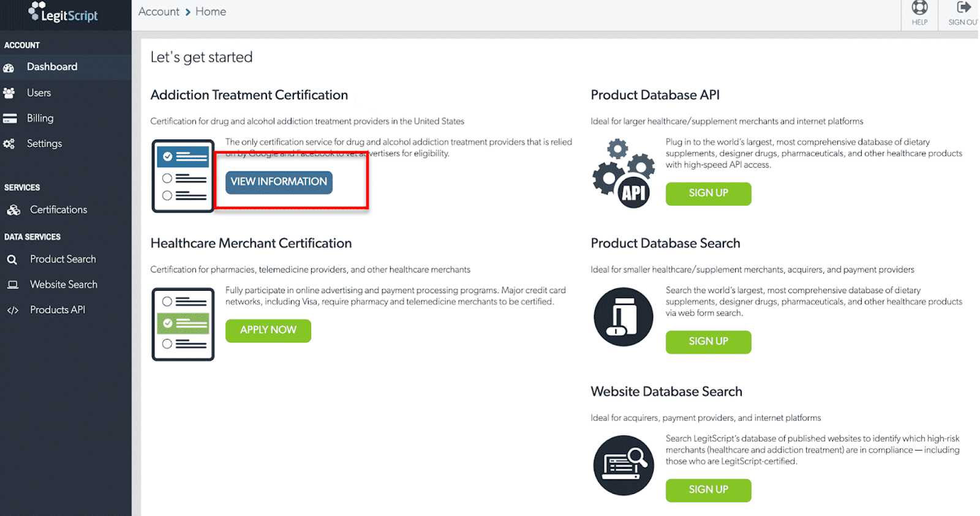The width and height of the screenshot is (980, 516).
Task: Click the Website Search laptop icon
Action: tap(12, 285)
